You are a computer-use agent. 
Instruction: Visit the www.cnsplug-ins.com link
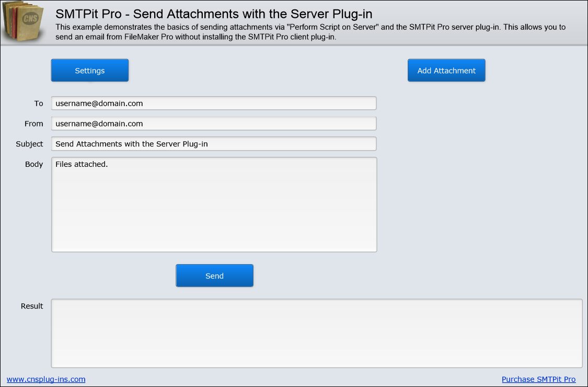coord(46,379)
